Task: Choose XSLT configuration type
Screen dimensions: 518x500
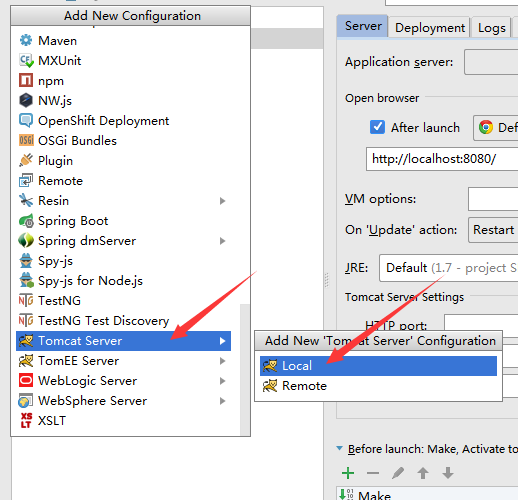Action: click(123, 421)
